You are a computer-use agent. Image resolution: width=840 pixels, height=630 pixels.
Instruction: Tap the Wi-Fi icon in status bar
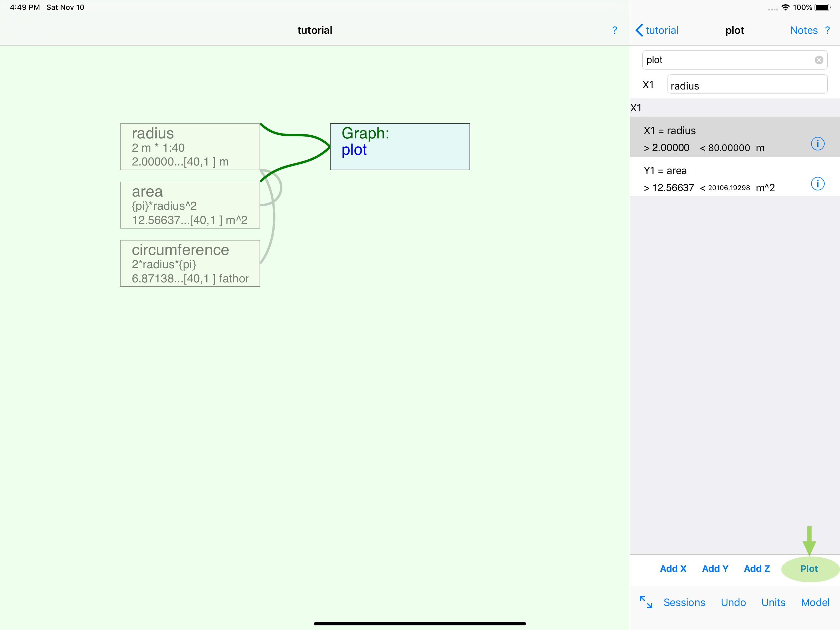click(785, 7)
